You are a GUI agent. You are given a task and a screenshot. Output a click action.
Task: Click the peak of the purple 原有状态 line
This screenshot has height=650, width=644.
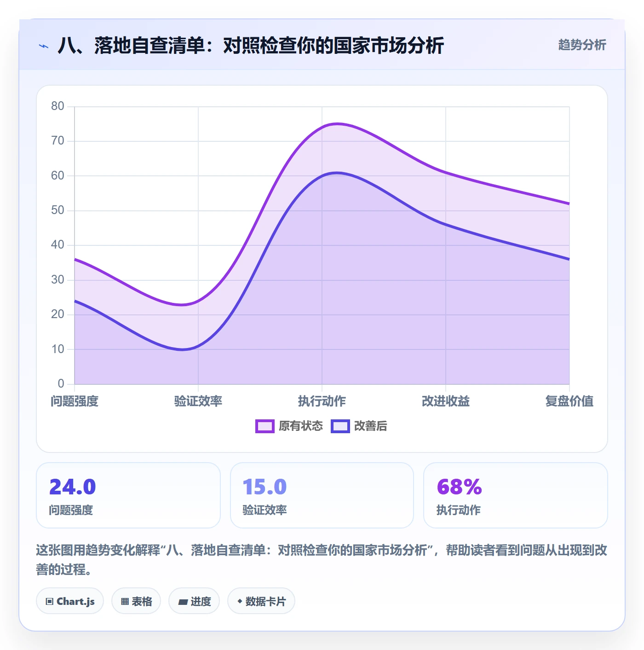pyautogui.click(x=337, y=123)
